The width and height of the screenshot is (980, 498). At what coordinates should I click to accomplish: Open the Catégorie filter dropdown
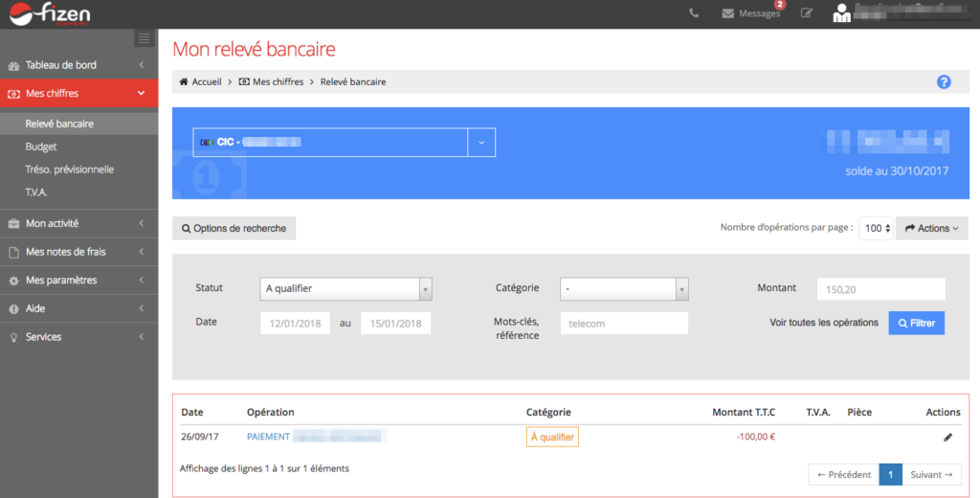(x=624, y=288)
